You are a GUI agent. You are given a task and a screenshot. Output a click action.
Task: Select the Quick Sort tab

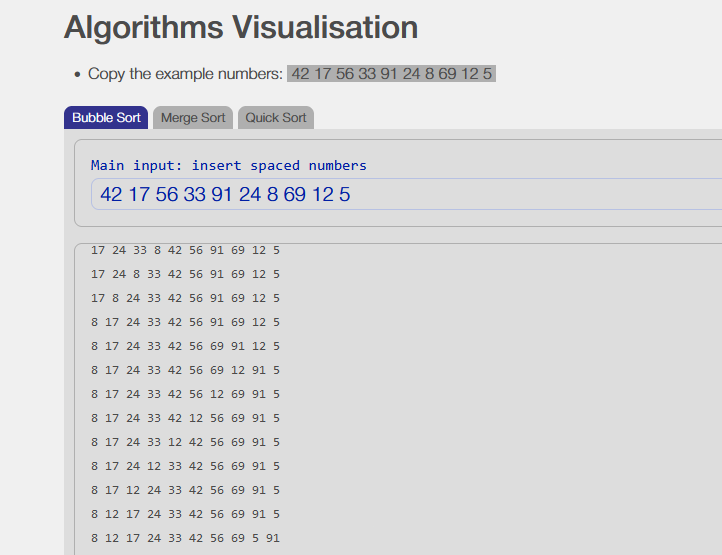276,118
